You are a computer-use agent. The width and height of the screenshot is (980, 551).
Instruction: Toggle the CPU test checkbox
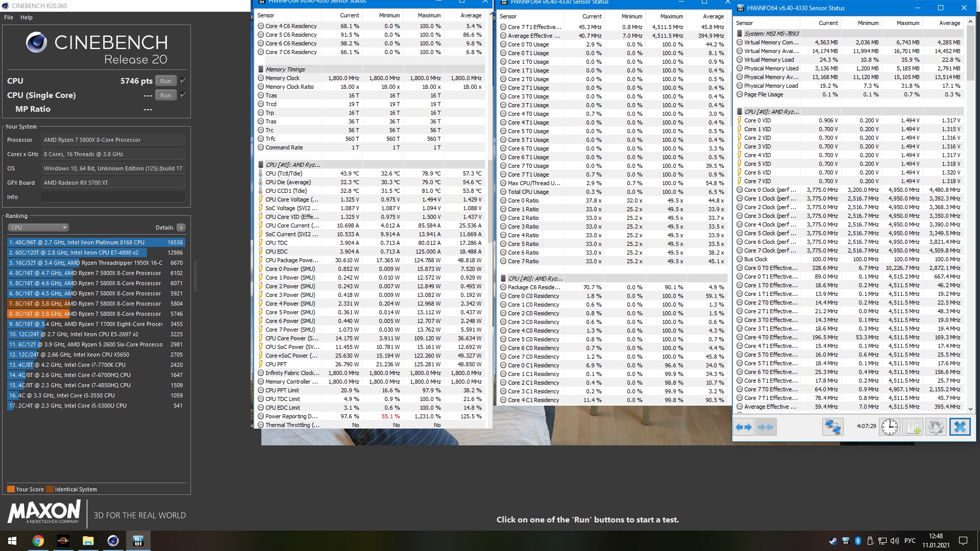(183, 81)
